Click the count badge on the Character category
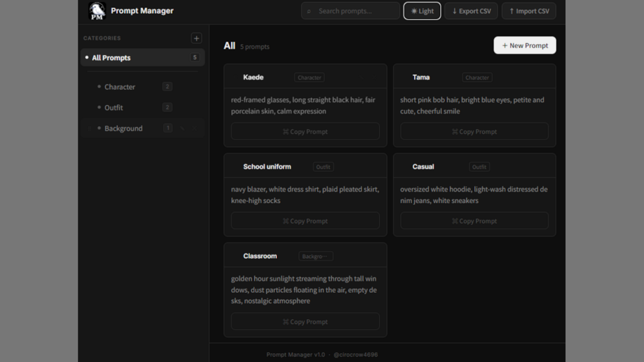The width and height of the screenshot is (644, 362). click(x=167, y=86)
